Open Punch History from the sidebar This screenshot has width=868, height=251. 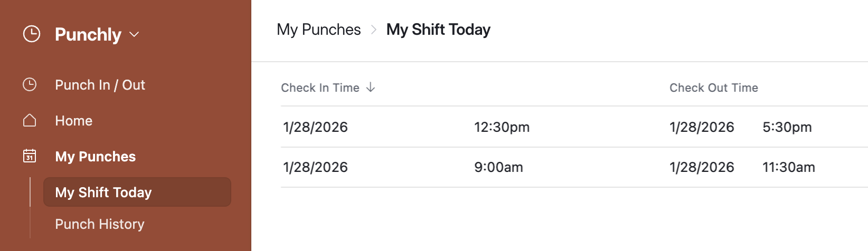(x=100, y=224)
